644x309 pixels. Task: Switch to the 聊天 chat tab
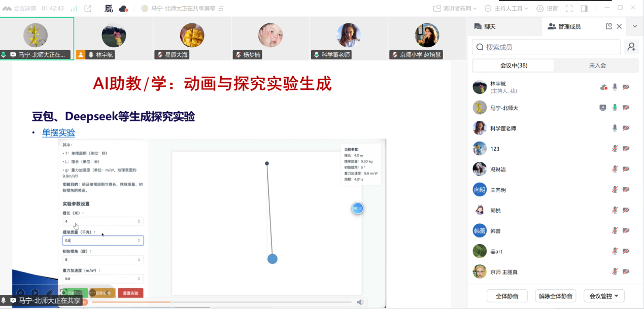[489, 26]
